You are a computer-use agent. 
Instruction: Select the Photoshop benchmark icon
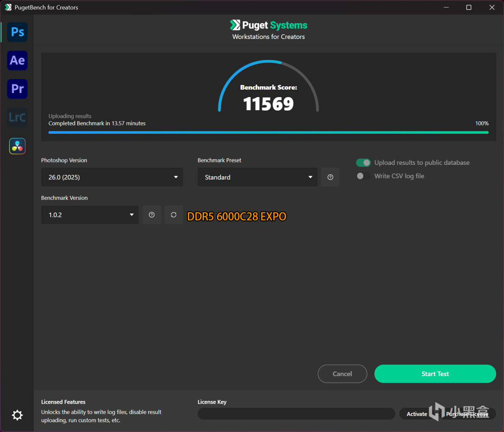pos(17,32)
